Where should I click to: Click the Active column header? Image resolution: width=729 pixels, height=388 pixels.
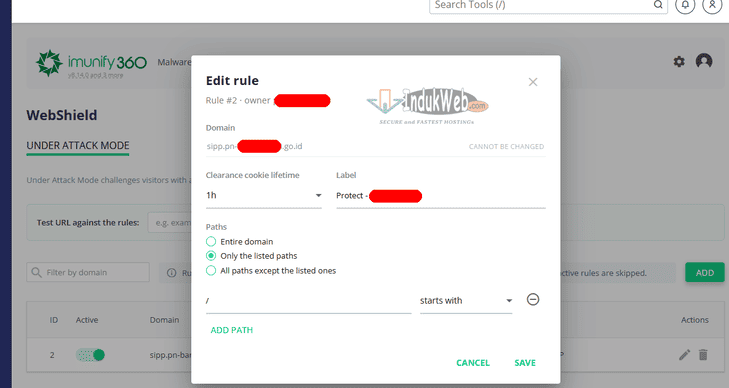point(87,320)
